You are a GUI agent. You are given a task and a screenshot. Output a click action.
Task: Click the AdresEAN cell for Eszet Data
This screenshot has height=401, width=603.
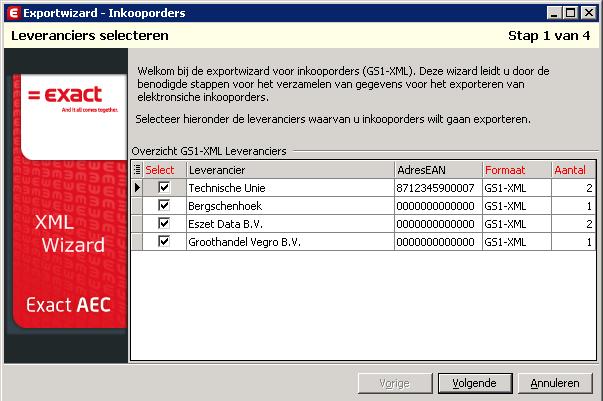click(438, 224)
